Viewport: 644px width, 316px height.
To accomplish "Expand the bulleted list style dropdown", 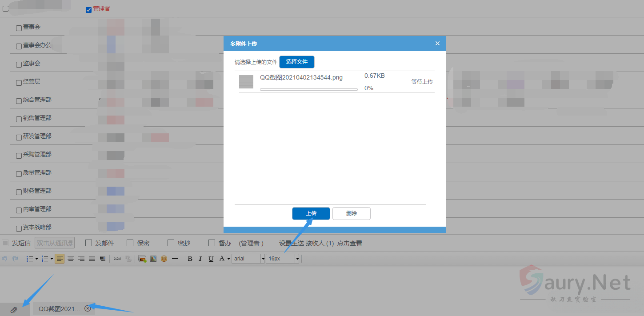I will 36,259.
